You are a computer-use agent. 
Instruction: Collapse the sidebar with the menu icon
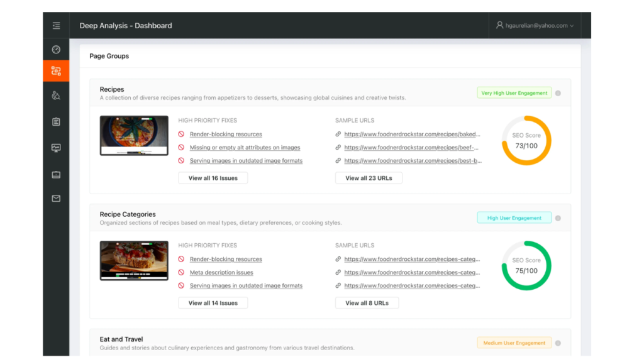pos(56,25)
